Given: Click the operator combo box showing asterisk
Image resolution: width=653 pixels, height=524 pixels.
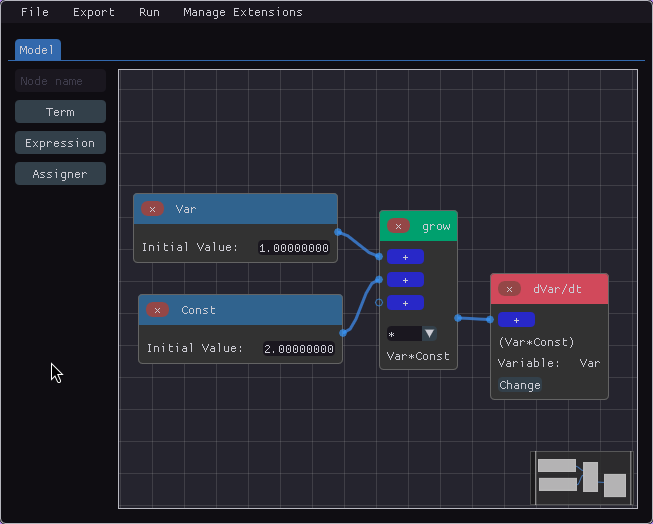Looking at the screenshot, I should [404, 334].
